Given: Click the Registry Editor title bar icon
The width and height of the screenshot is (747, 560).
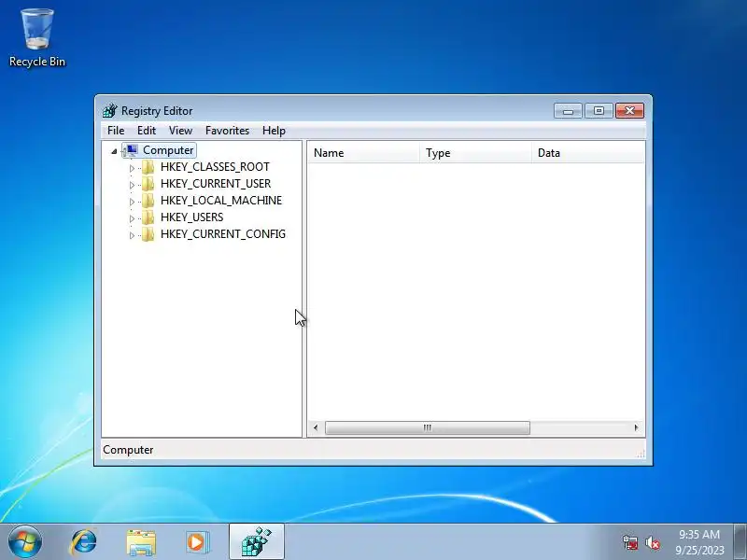Looking at the screenshot, I should pyautogui.click(x=110, y=110).
